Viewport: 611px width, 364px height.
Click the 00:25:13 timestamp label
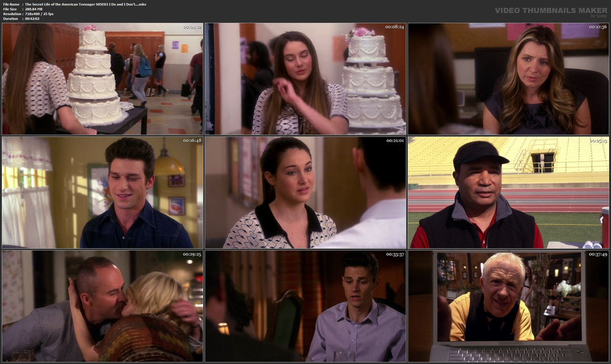point(598,140)
